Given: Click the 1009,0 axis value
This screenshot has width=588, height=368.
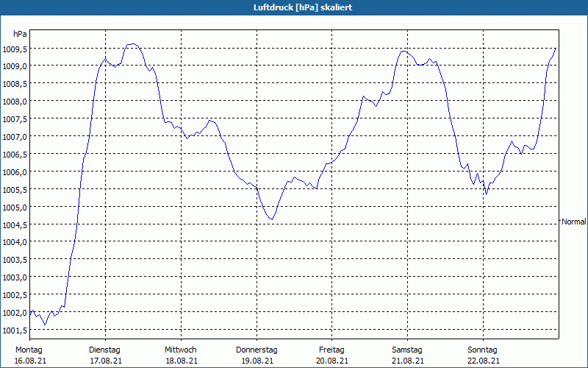Looking at the screenshot, I should point(15,66).
